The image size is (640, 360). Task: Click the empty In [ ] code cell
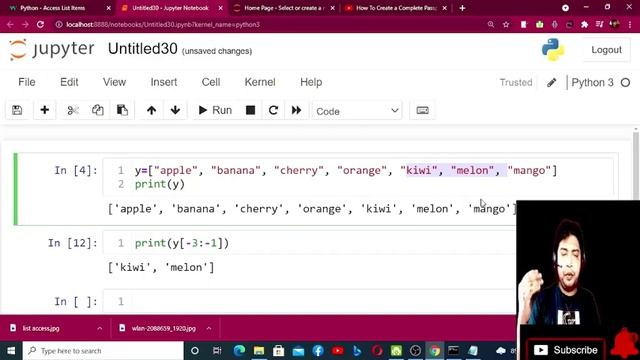pyautogui.click(x=309, y=301)
